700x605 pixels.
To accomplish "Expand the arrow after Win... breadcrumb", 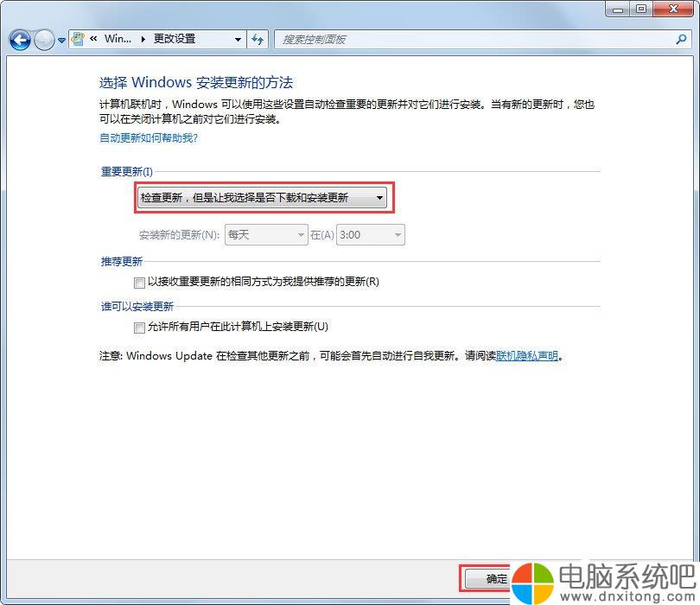I will (x=143, y=39).
